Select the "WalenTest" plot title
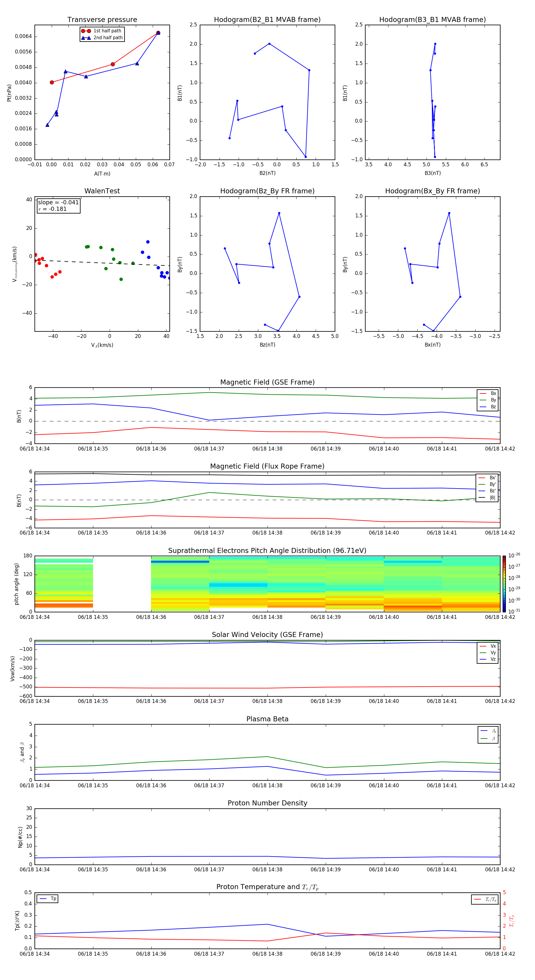Image resolution: width=535 pixels, height=980 pixels. pyautogui.click(x=102, y=191)
